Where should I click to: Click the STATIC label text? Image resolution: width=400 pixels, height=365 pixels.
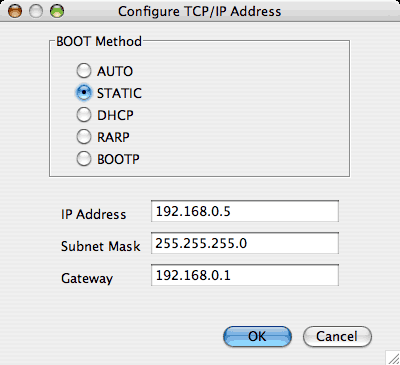[119, 93]
